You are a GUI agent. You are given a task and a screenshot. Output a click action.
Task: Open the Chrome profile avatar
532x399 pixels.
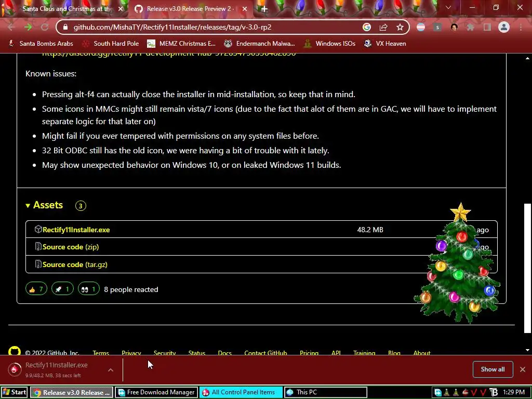coord(504,27)
